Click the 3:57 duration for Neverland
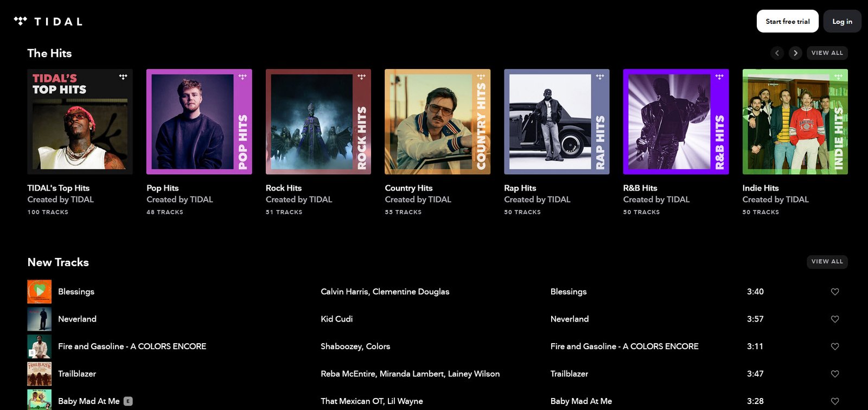 [x=755, y=319]
